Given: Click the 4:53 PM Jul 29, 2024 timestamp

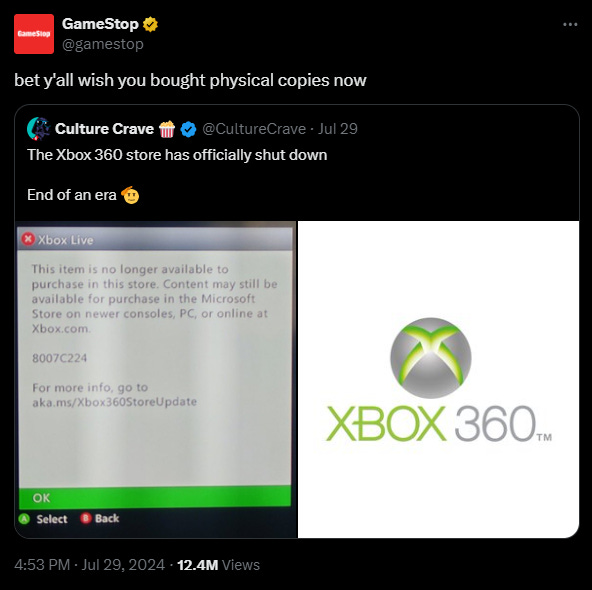Looking at the screenshot, I should pos(89,565).
